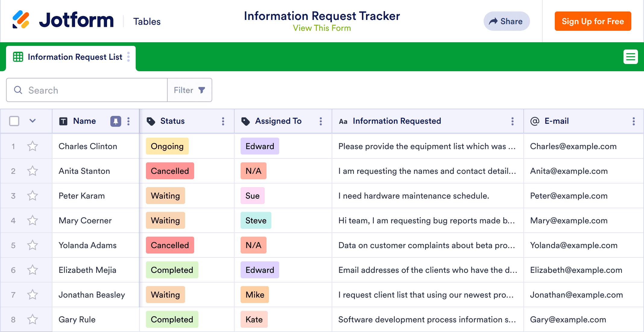644x332 pixels.
Task: Favorite the Gary Rule row
Action: tap(33, 320)
